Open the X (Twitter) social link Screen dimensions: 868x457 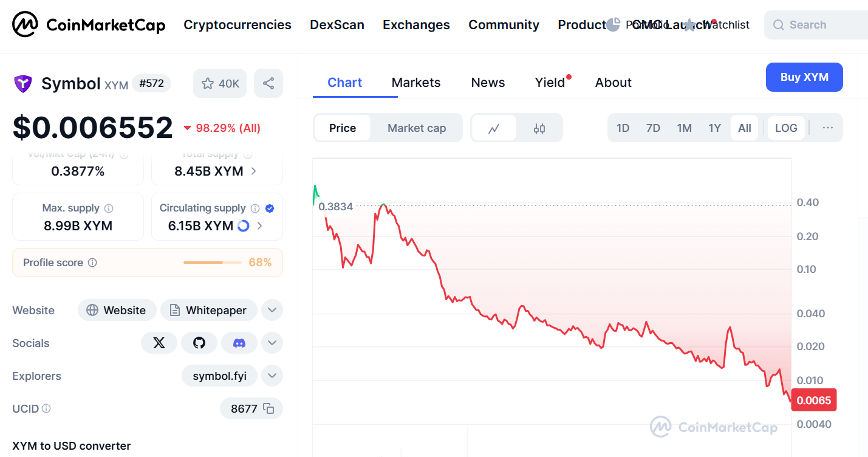[159, 343]
